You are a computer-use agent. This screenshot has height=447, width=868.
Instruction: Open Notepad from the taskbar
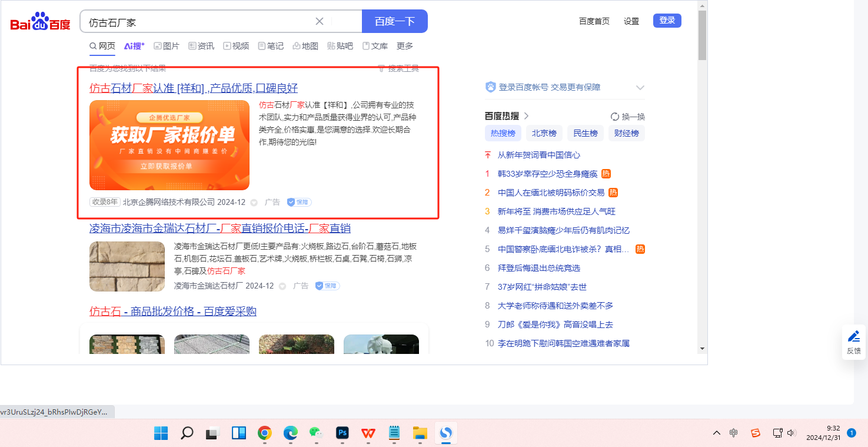(394, 433)
